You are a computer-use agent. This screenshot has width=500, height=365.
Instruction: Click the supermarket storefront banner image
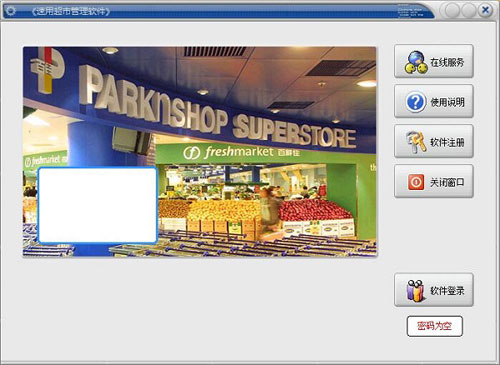click(x=200, y=152)
